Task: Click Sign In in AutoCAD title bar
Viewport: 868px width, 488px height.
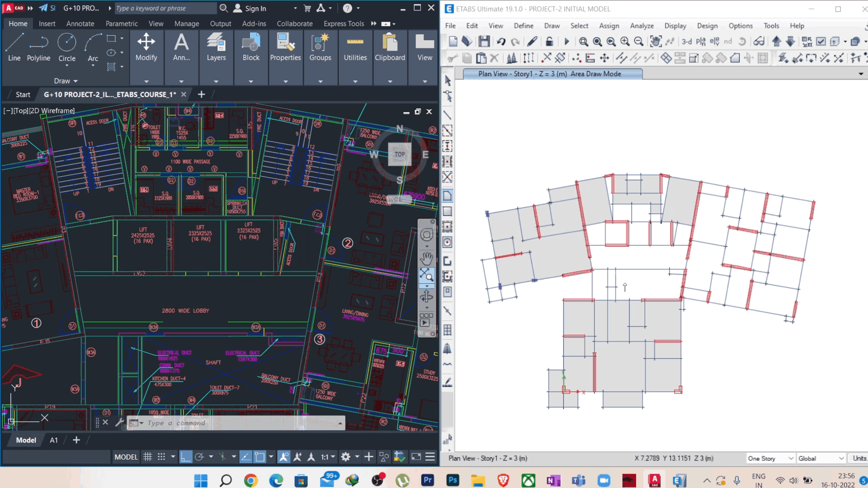Action: coord(255,8)
